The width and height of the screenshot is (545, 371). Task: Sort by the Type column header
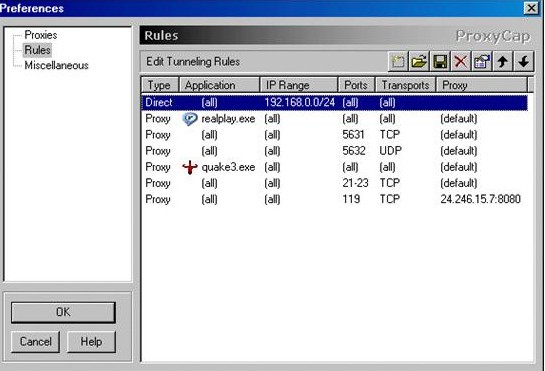[x=160, y=85]
